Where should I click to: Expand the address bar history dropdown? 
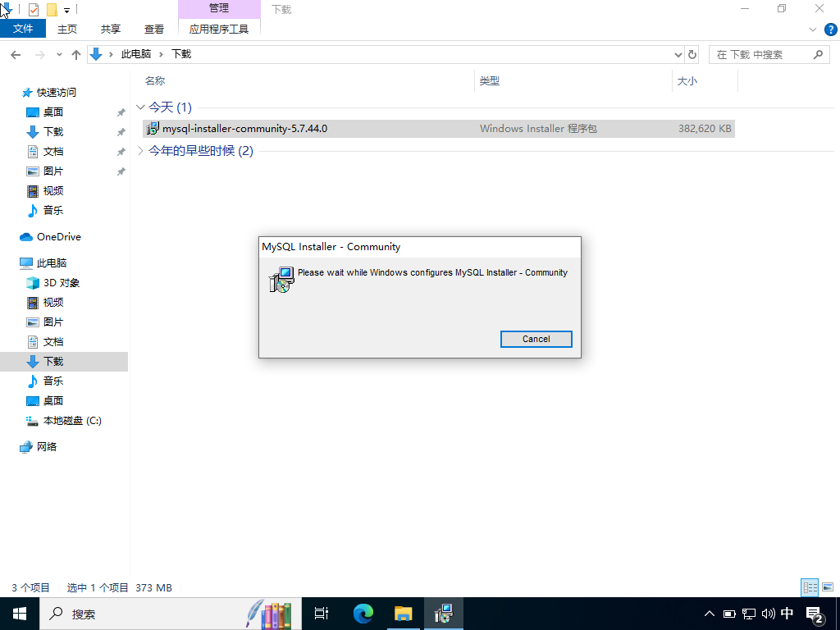pos(678,55)
